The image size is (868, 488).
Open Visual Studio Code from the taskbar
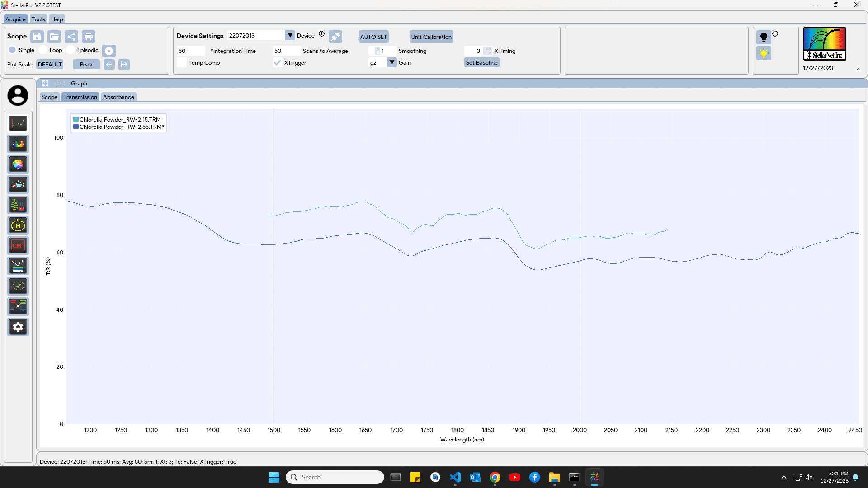point(455,477)
